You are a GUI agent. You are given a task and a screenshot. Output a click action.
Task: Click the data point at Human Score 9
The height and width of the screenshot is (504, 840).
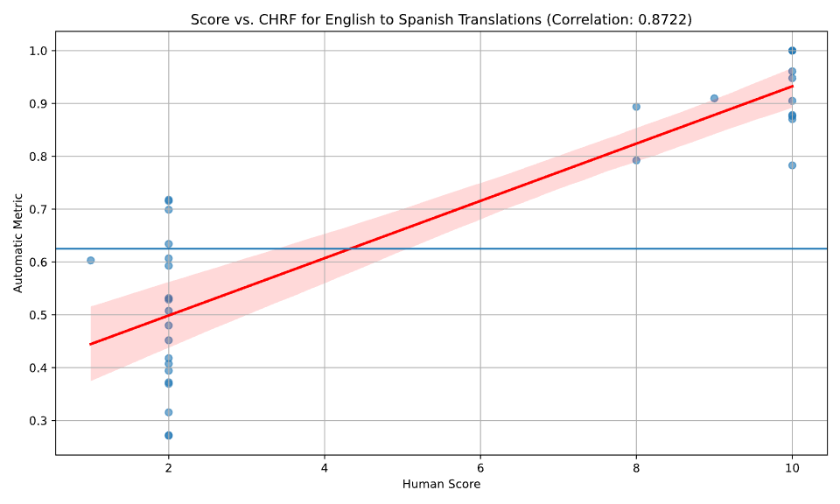714,98
